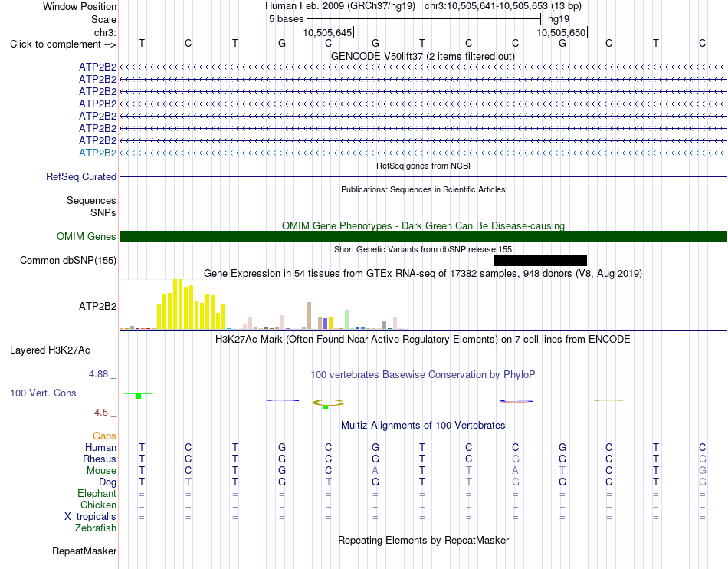Select the dark green OMIM gene bar
Image resolution: width=728 pixels, height=569 pixels.
(423, 236)
